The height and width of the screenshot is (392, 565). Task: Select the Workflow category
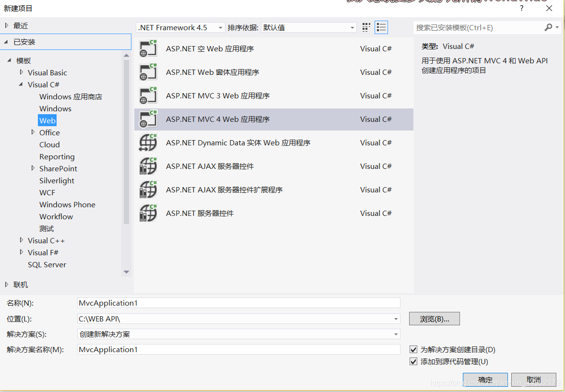[x=56, y=216]
